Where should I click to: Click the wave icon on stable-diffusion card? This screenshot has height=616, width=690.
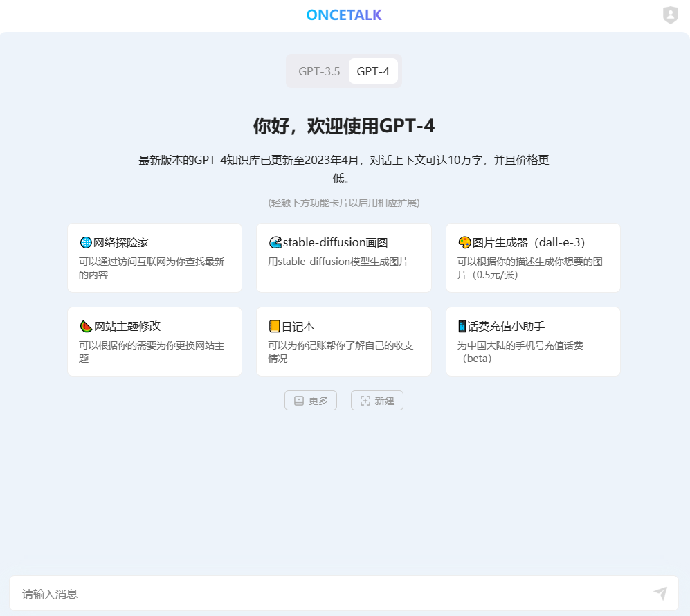pos(275,242)
